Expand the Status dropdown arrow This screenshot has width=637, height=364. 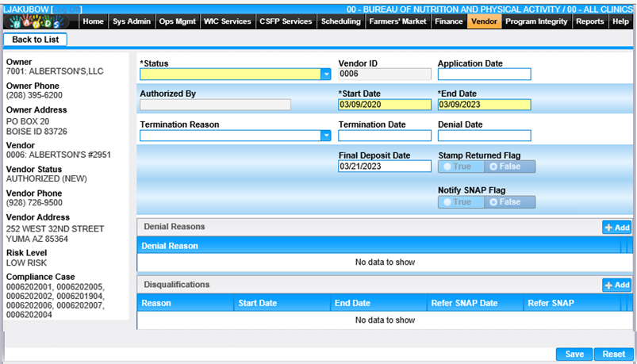[x=326, y=74]
